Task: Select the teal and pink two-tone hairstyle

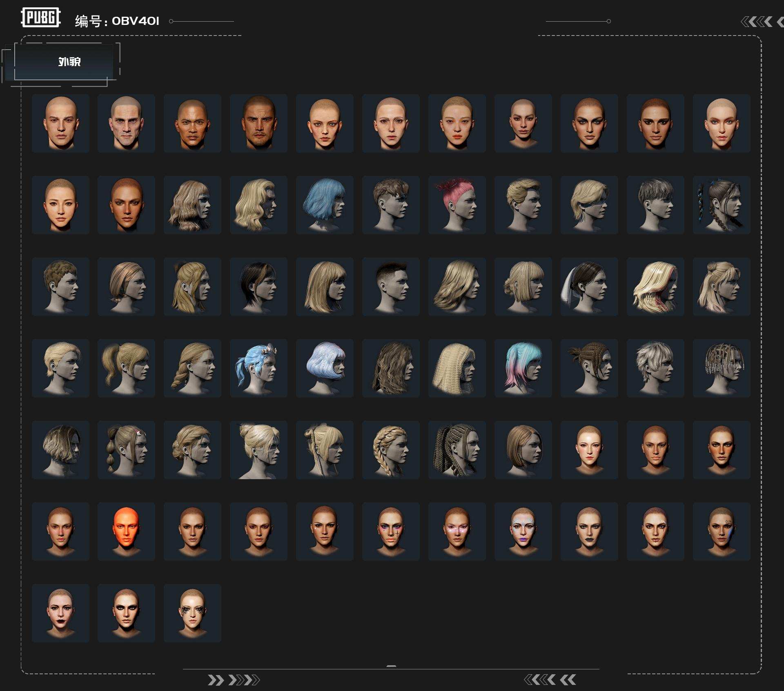Action: [523, 368]
